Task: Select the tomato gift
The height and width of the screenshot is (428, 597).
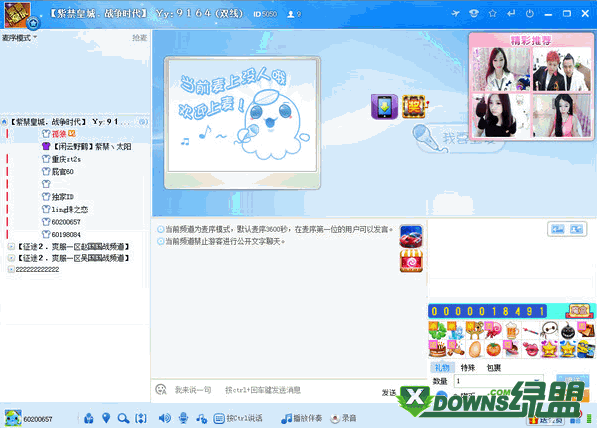Action: (x=493, y=349)
